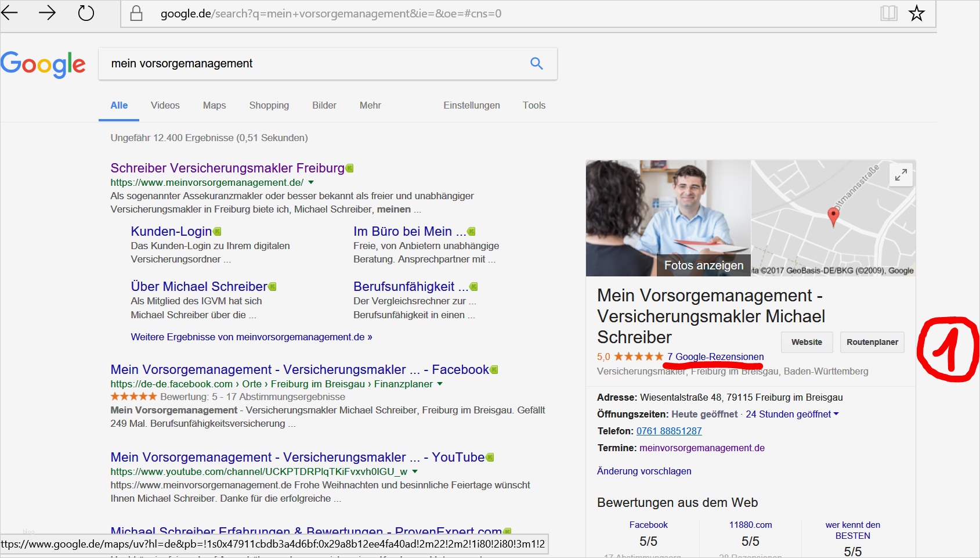Click the green de-de.facebook.com breadcrumb URL
This screenshot has height=558, width=980.
click(x=272, y=384)
